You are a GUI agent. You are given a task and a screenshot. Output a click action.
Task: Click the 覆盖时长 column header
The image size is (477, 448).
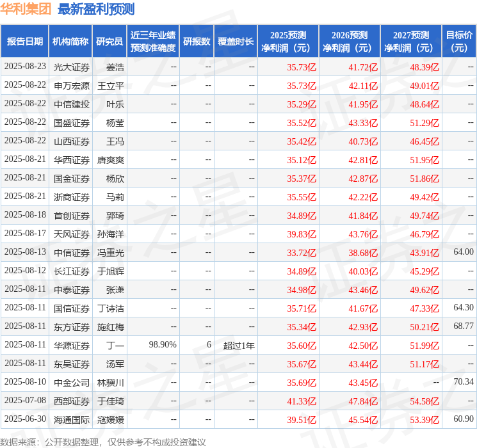[236, 42]
